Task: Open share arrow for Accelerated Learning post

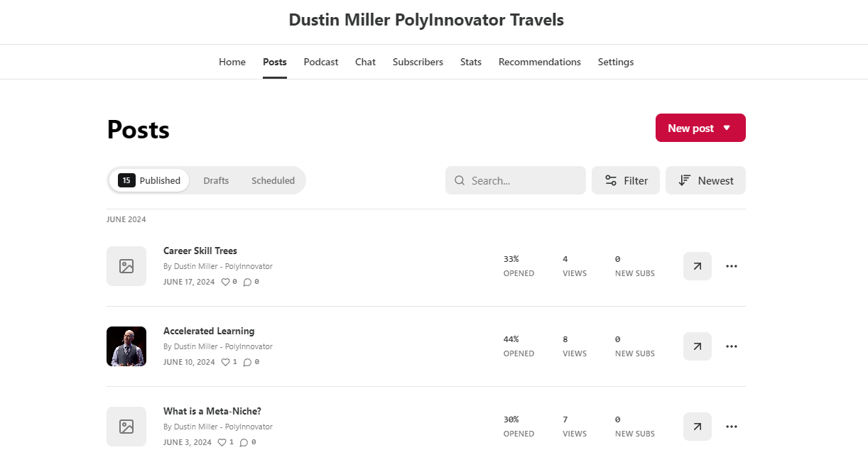Action: coord(697,346)
